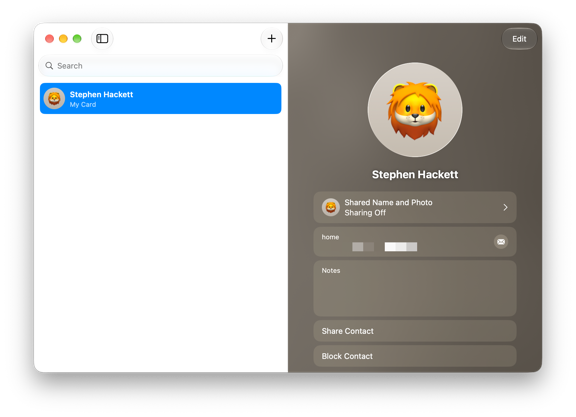Click the envelope email icon in home row
The width and height of the screenshot is (576, 417).
[501, 242]
